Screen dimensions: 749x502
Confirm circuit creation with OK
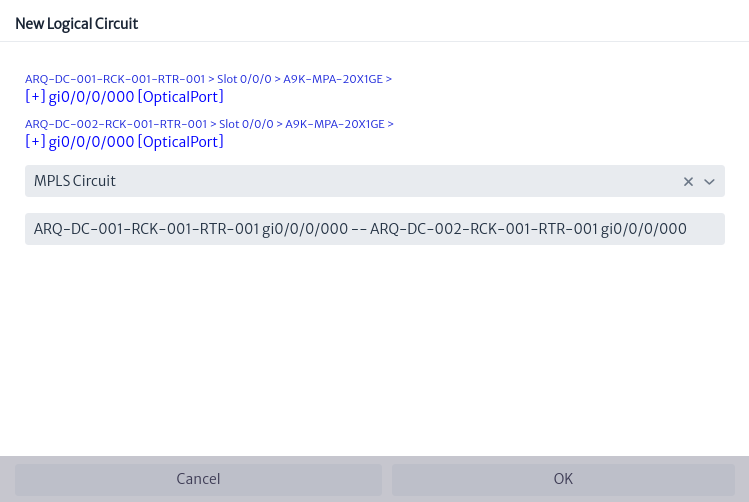click(563, 479)
